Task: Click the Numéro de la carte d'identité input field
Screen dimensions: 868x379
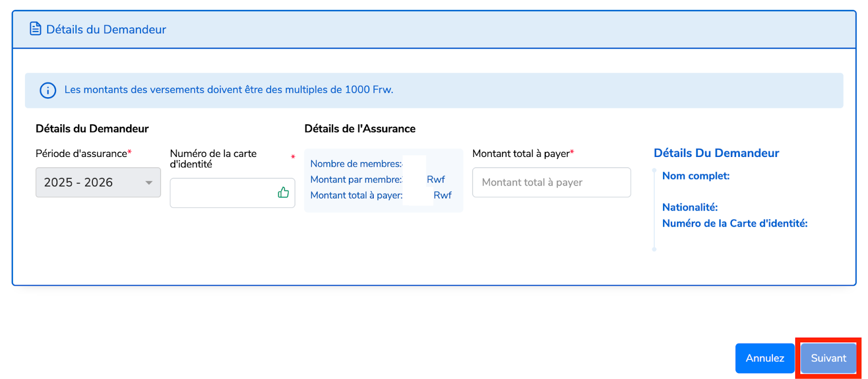Action: (232, 193)
